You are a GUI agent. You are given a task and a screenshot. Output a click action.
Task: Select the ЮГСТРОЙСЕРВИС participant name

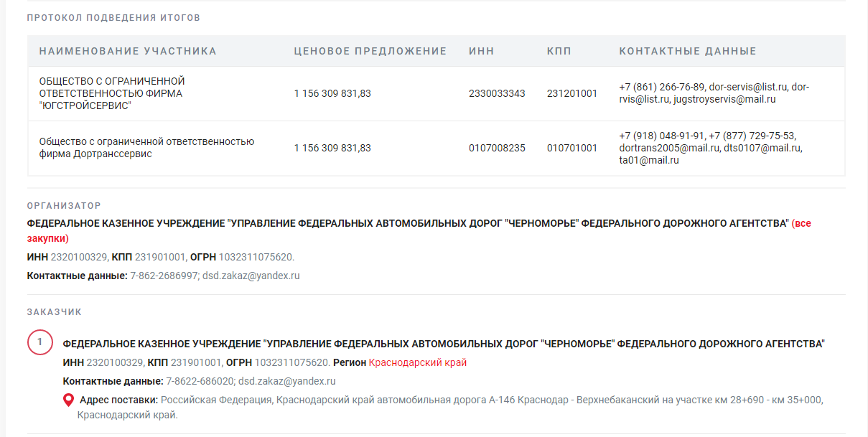[x=112, y=93]
